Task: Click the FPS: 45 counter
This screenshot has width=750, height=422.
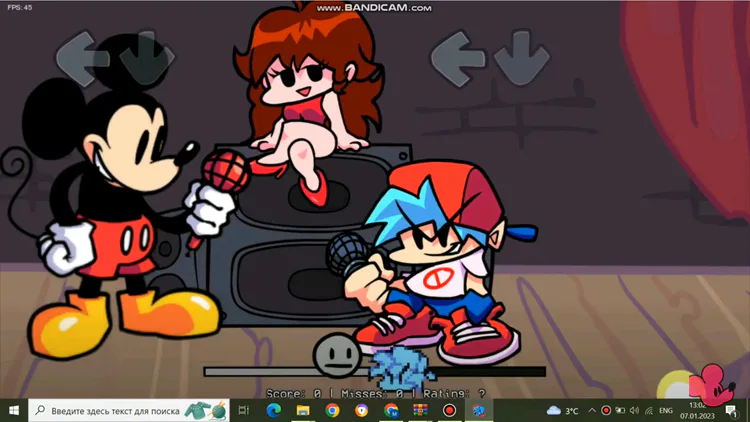Action: pyautogui.click(x=20, y=7)
